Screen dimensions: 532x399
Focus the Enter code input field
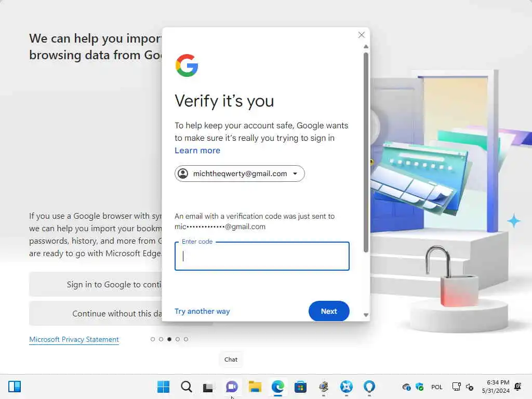[262, 256]
